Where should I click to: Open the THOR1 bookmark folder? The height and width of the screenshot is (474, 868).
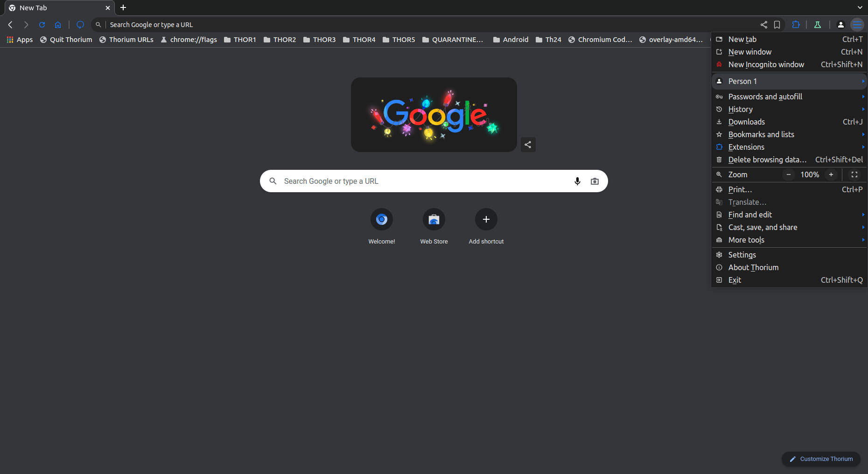click(240, 40)
